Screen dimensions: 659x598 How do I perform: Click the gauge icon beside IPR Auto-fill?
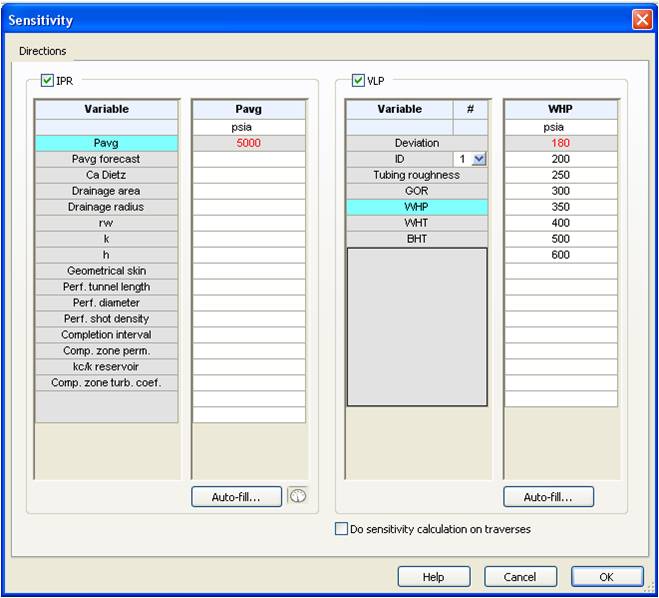coord(297,496)
